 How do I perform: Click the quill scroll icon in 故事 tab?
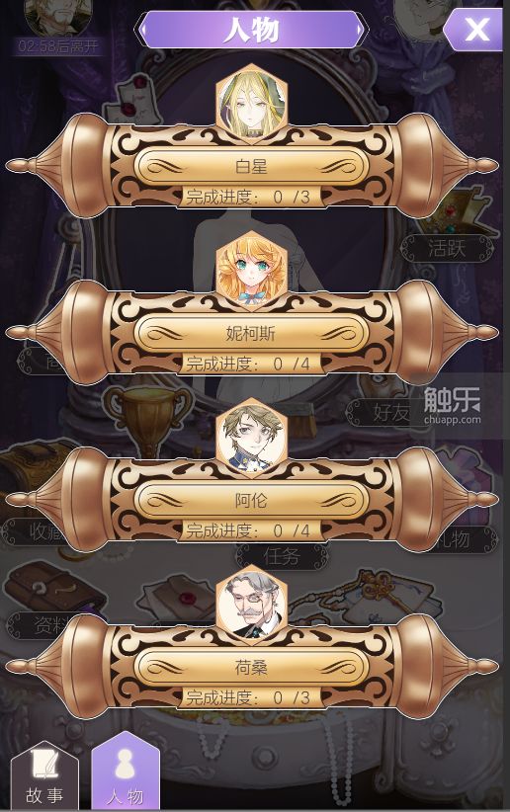point(45,762)
